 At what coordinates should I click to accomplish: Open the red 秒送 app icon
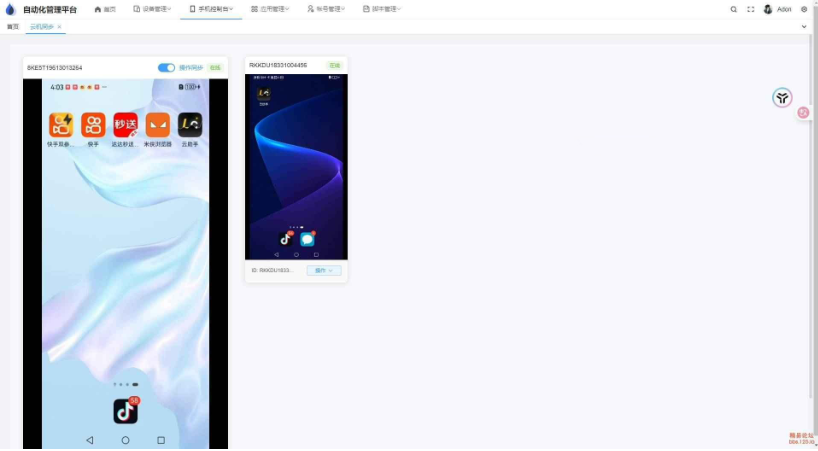point(126,125)
